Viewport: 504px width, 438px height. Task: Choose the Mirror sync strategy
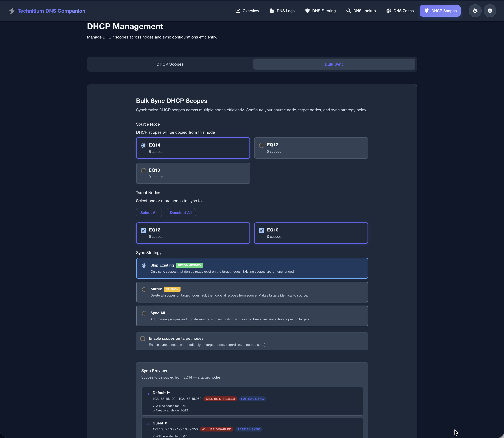pyautogui.click(x=144, y=289)
